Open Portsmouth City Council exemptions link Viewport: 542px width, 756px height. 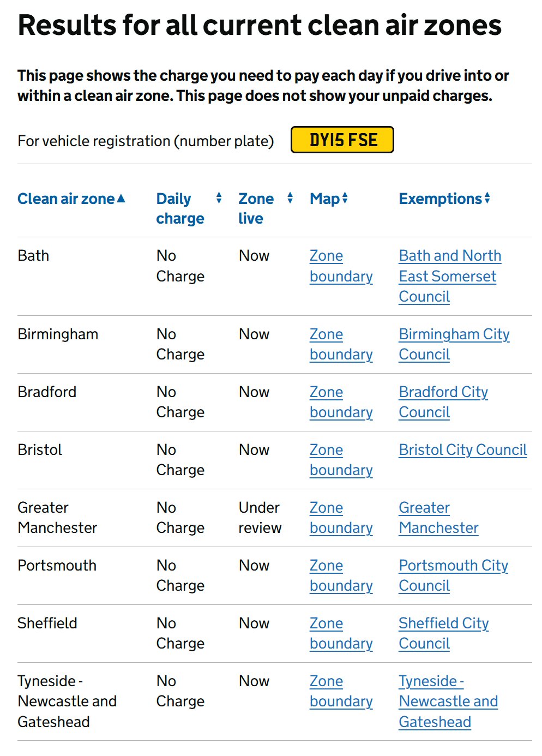[x=453, y=575]
